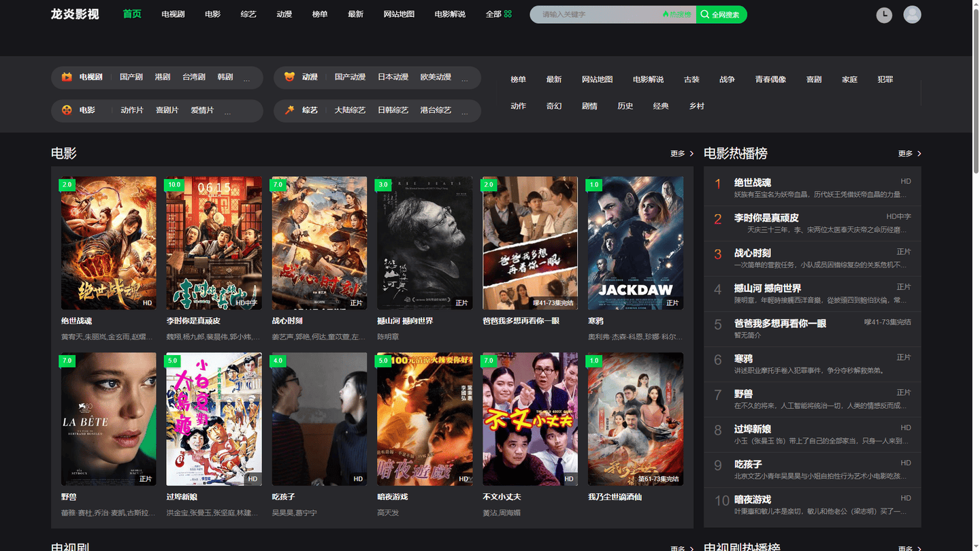Click the 电影 category emoji icon
The image size is (980, 551).
tap(67, 110)
